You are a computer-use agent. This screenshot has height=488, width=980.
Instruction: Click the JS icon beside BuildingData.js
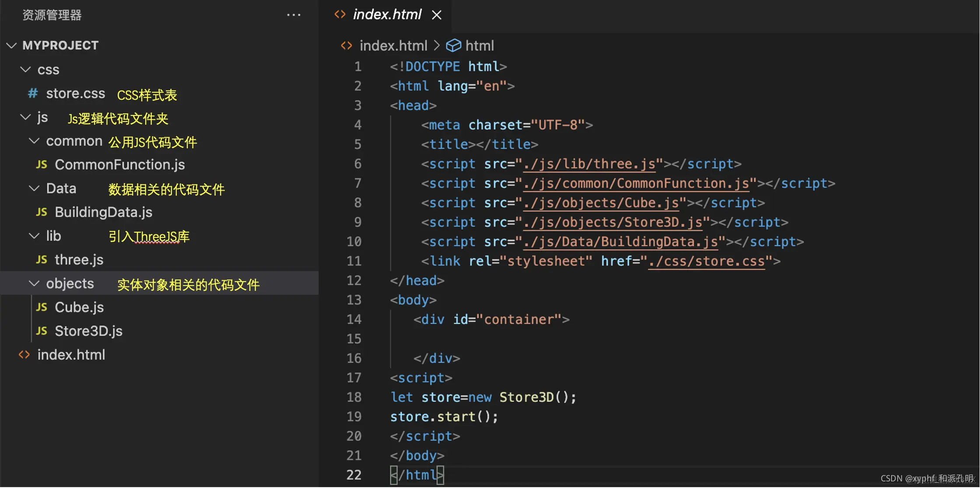[42, 212]
